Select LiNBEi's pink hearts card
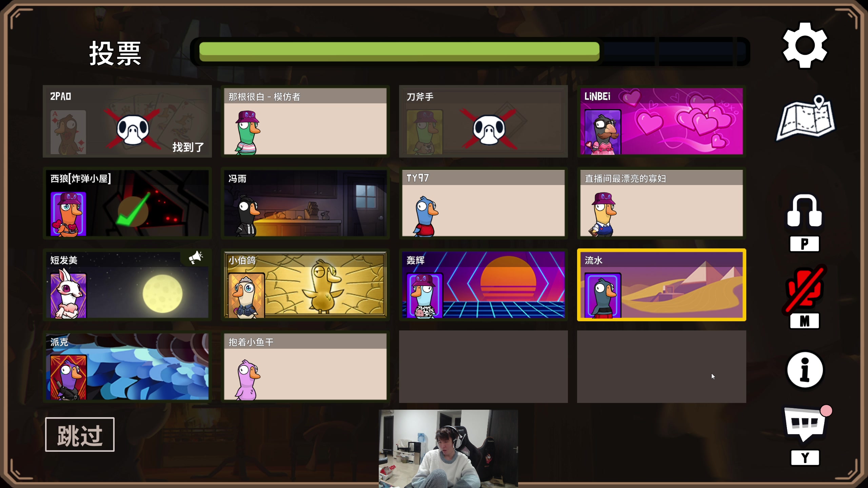 point(661,121)
